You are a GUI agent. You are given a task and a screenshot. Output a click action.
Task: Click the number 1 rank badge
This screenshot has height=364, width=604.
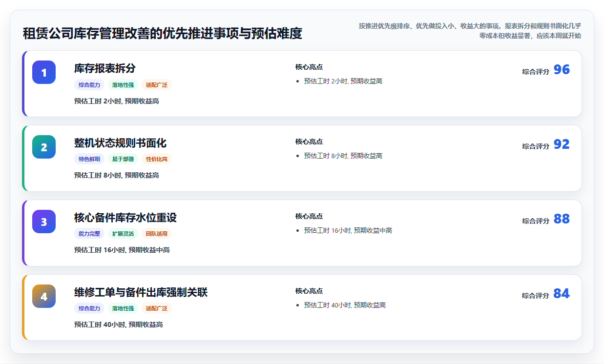44,72
